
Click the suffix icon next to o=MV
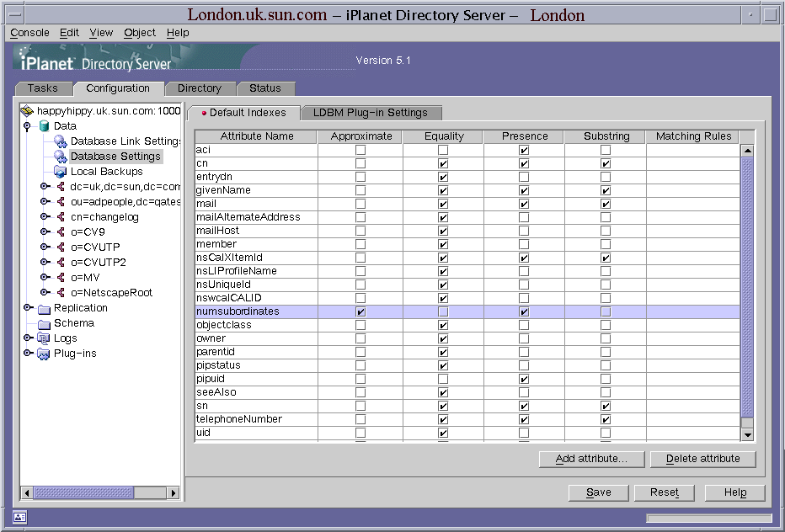[61, 277]
